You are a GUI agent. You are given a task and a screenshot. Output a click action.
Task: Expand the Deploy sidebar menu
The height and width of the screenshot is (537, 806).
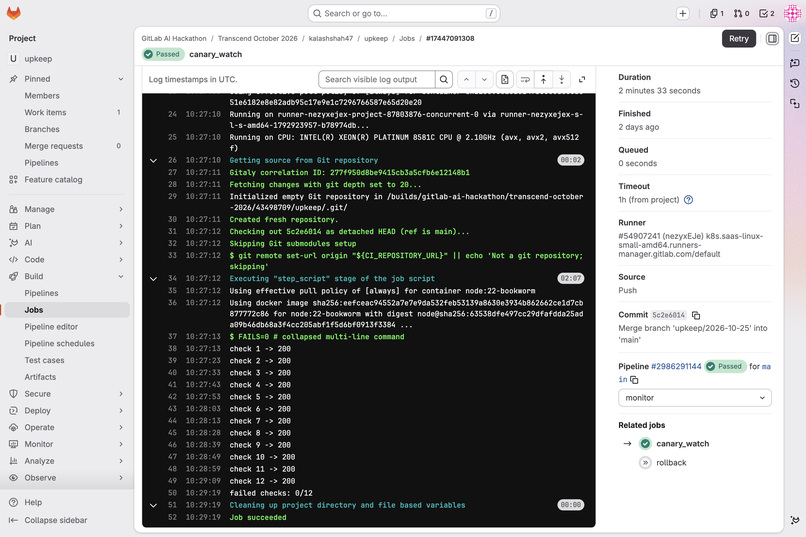[x=67, y=411]
